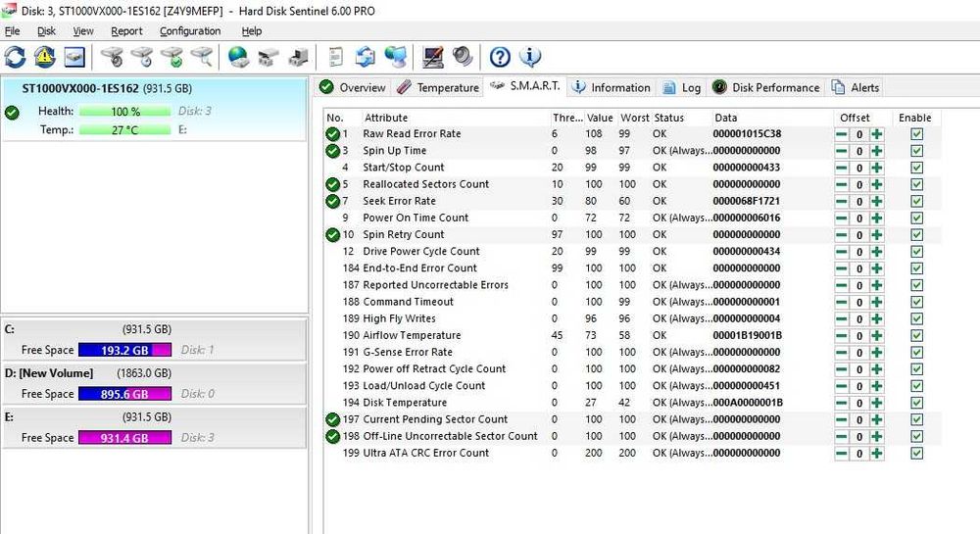This screenshot has height=534, width=980.
Task: Open Help via the question mark icon
Action: tap(500, 57)
